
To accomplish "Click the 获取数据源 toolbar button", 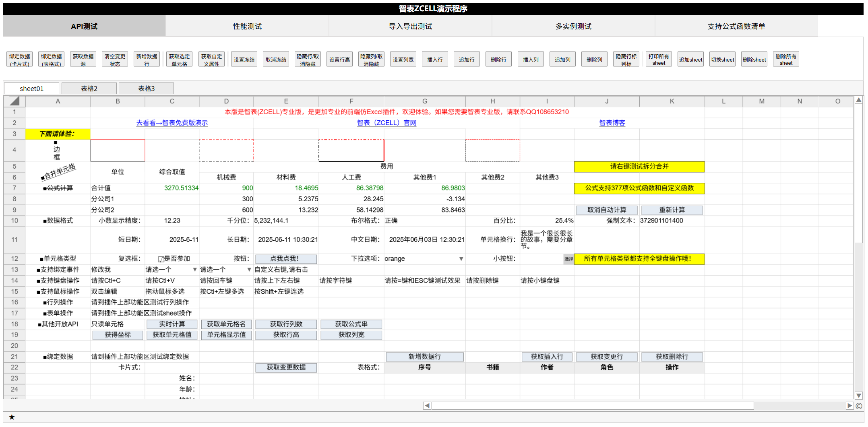I will (x=83, y=60).
